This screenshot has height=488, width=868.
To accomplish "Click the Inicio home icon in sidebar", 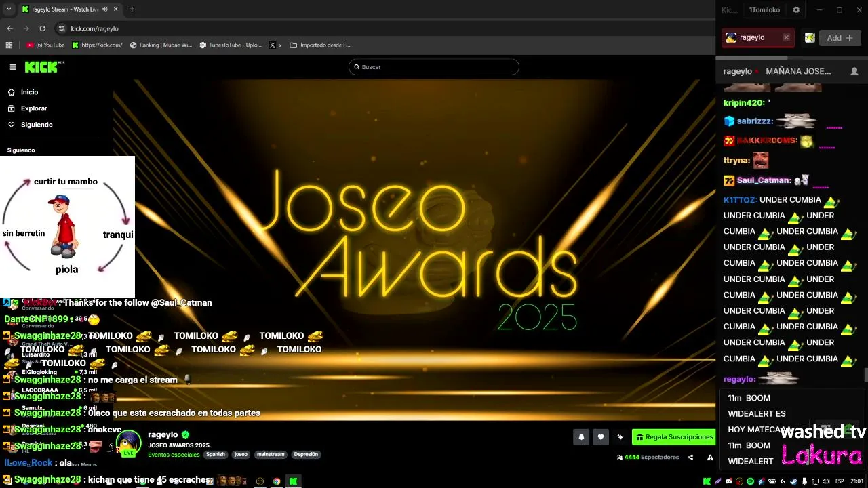I will 12,92.
